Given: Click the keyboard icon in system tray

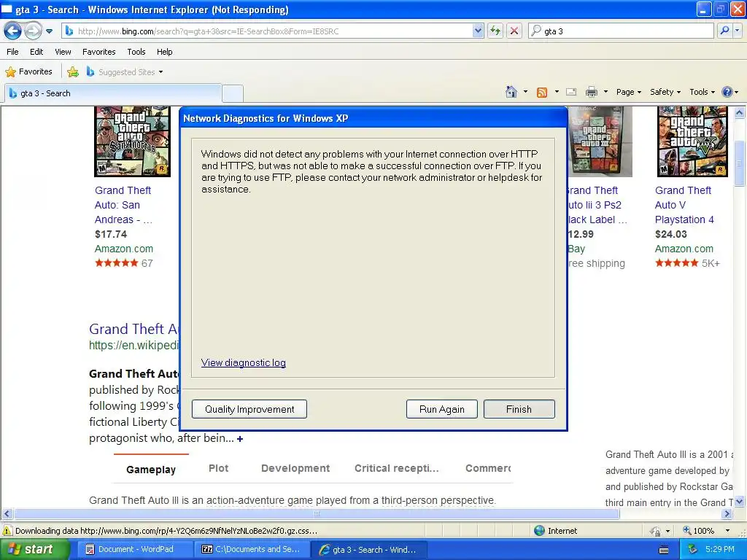Looking at the screenshot, I should click(664, 550).
